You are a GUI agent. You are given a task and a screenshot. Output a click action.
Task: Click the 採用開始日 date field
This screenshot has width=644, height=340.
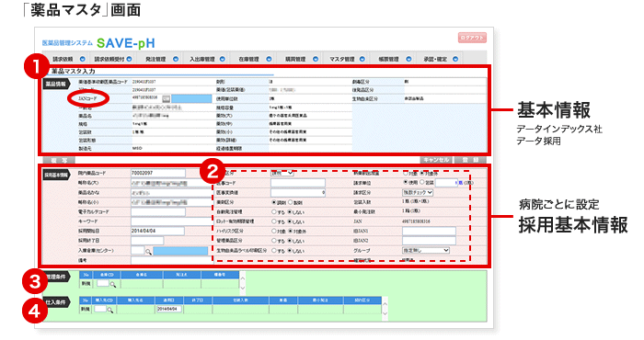pos(157,232)
